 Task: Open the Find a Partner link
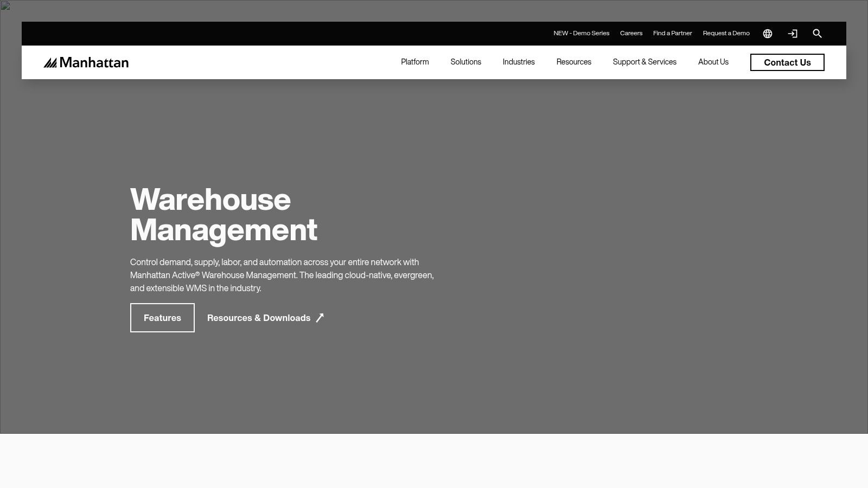tap(672, 33)
